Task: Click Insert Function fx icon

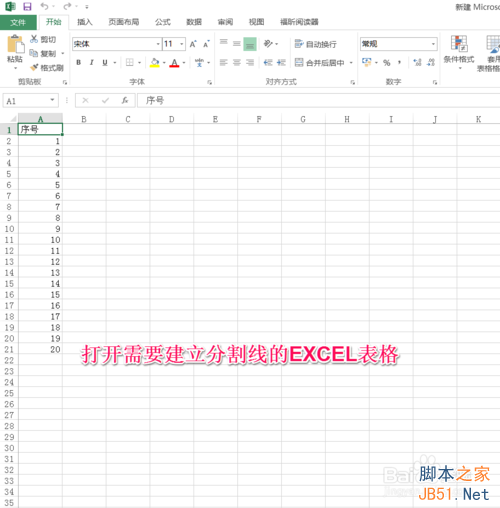Action: 125,100
